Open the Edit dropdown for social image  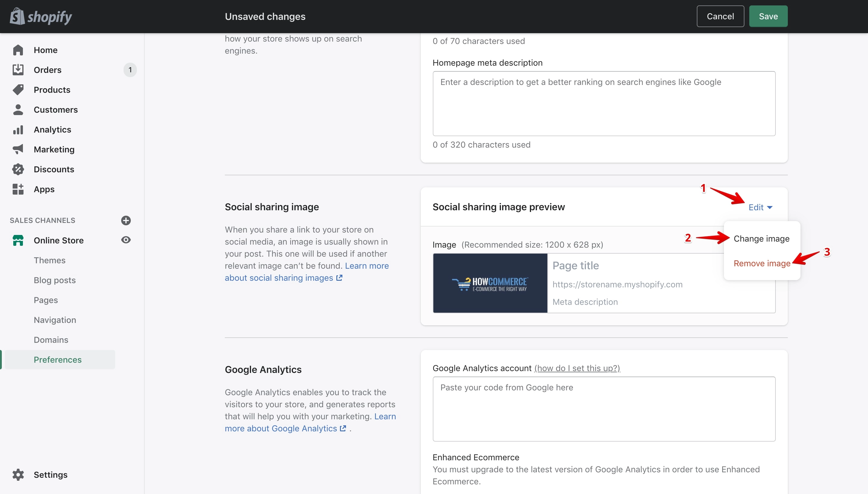(x=760, y=207)
